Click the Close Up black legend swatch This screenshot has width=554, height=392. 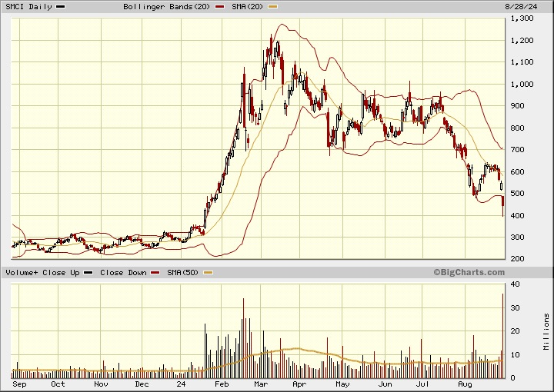(x=88, y=273)
